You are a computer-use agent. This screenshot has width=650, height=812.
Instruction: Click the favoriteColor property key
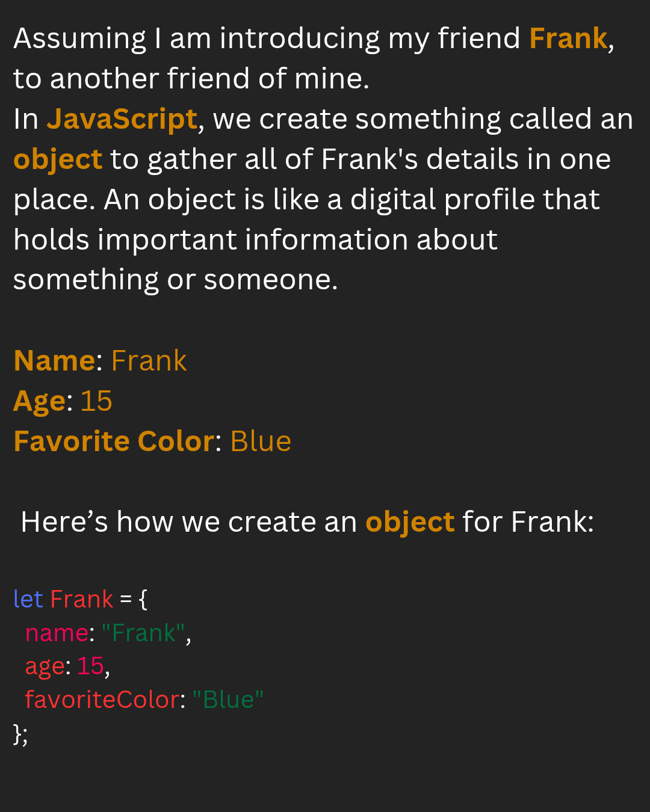[x=102, y=700]
